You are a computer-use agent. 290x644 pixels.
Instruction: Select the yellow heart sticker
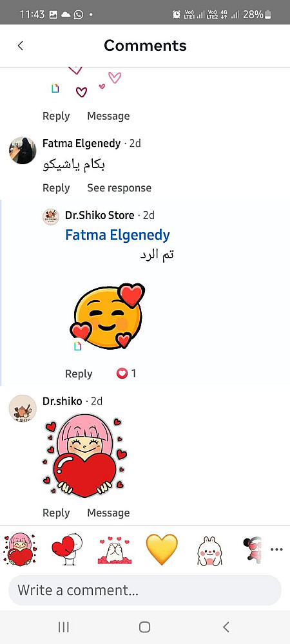click(x=162, y=549)
